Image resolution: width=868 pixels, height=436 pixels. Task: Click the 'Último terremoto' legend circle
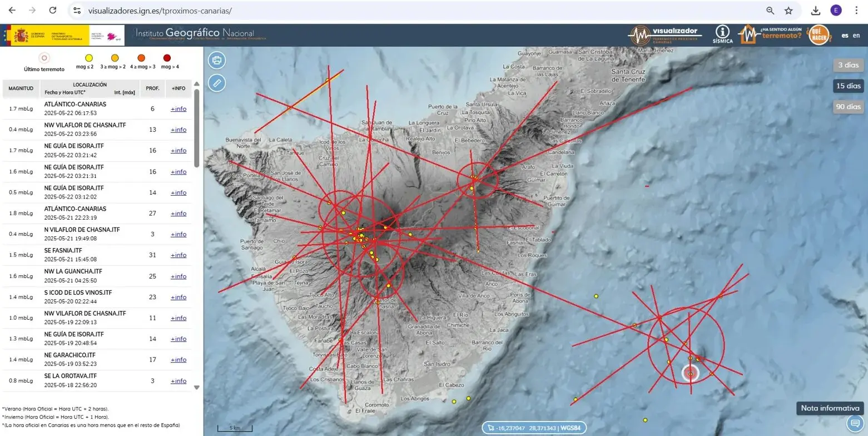pyautogui.click(x=44, y=58)
